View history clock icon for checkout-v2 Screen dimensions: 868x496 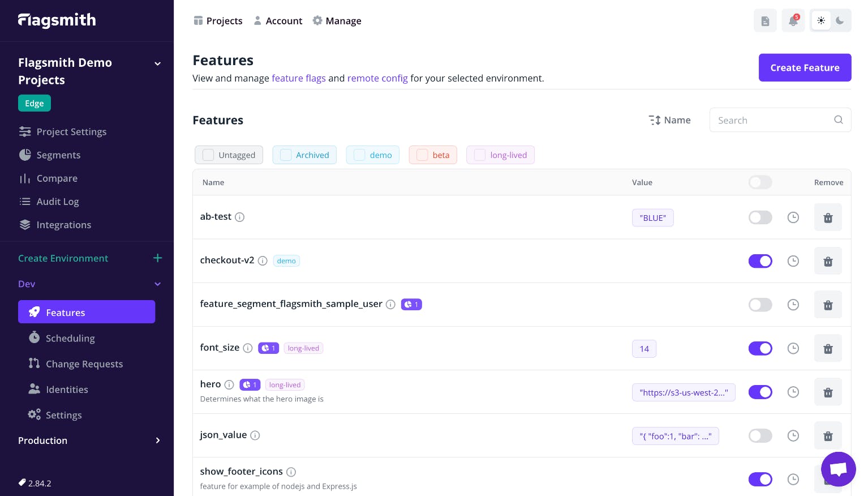point(793,261)
